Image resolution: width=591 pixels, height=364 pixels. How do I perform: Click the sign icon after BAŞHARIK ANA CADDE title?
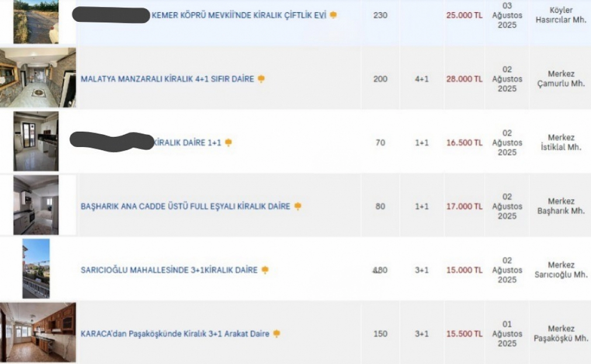click(x=298, y=206)
